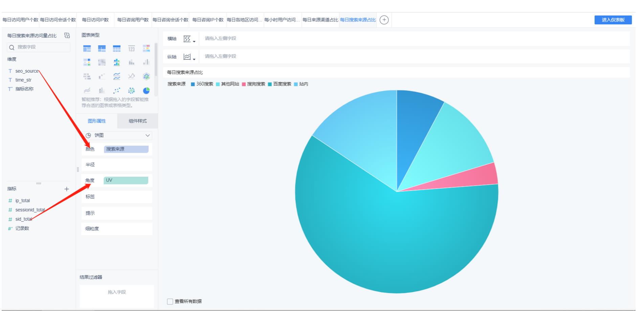Click the chart type list scrollbar
This screenshot has width=644, height=320.
tap(156, 60)
